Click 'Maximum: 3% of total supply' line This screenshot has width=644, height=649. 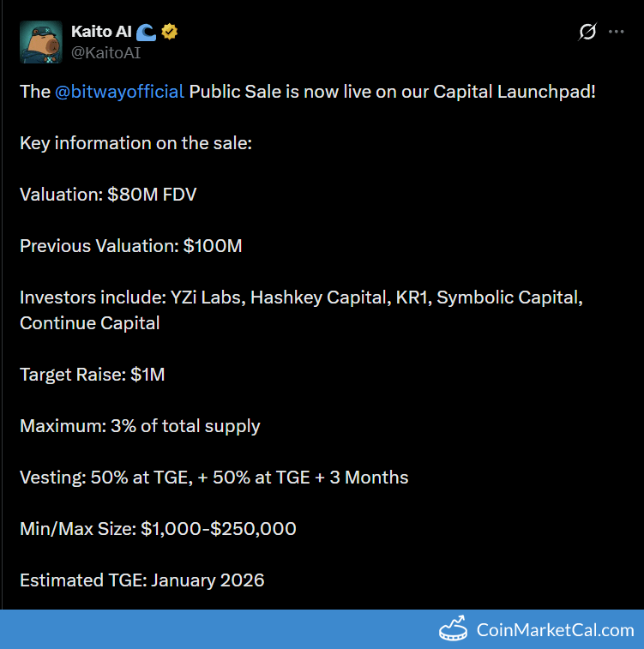(x=140, y=426)
